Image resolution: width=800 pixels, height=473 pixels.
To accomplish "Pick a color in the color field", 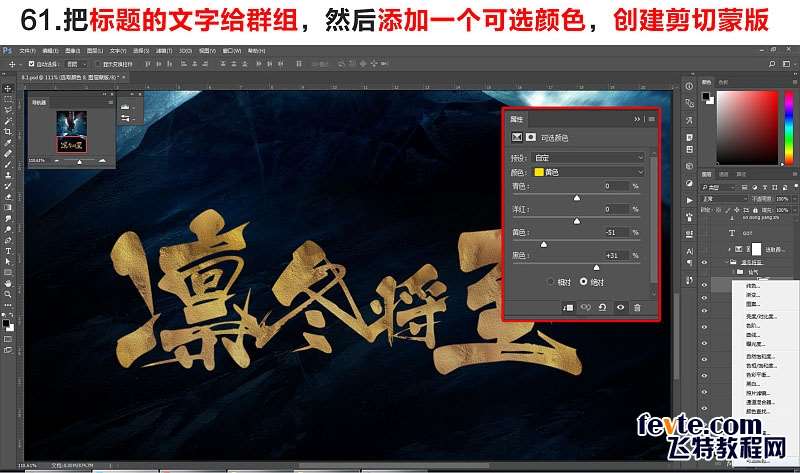I will [747, 128].
